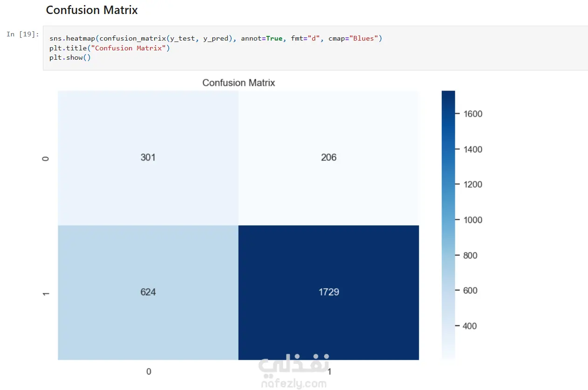The width and height of the screenshot is (588, 390).
Task: Open the nafezly.com watermark link
Action: [294, 383]
